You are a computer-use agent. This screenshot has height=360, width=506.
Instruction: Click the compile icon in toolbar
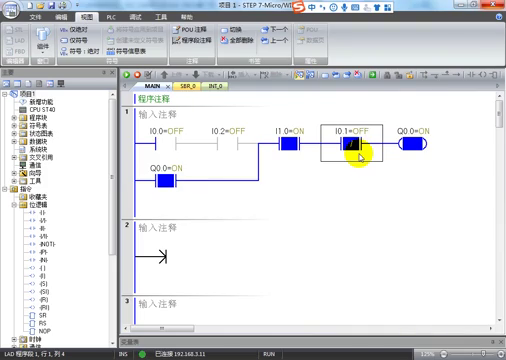click(x=148, y=75)
